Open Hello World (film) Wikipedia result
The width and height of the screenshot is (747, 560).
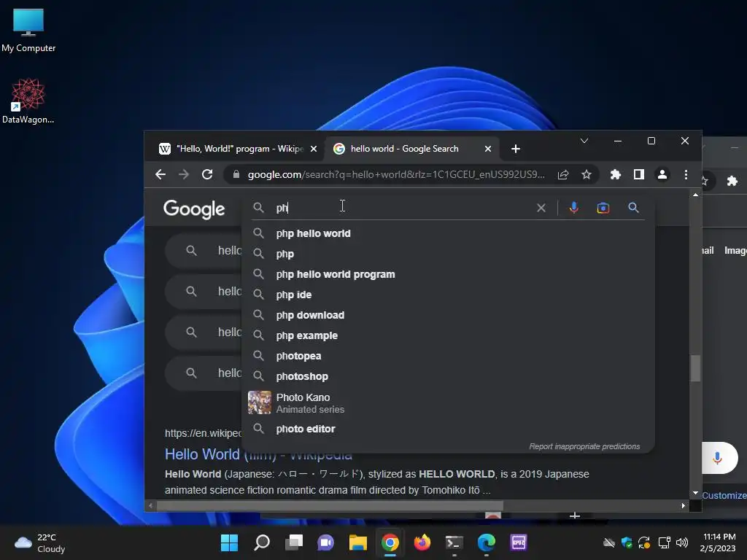258,455
